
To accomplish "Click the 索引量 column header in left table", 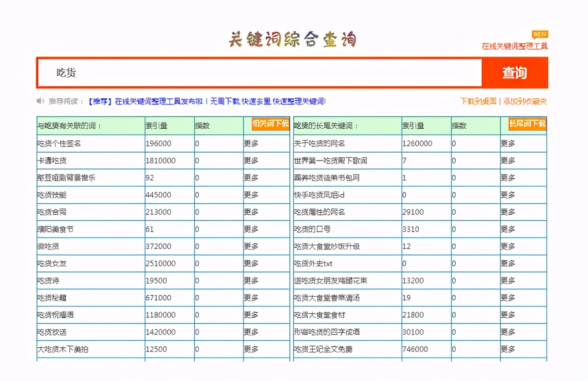I will click(x=154, y=125).
